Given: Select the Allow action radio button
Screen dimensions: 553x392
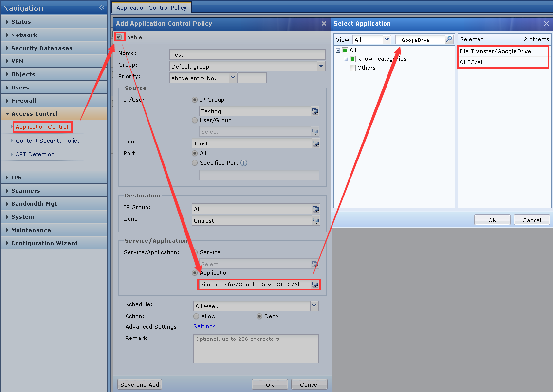Looking at the screenshot, I should [196, 316].
